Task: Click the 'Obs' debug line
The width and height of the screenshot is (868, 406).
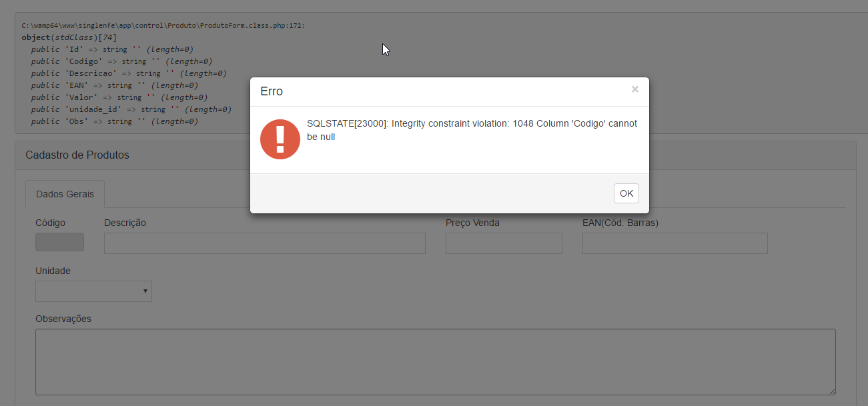Action: 114,121
